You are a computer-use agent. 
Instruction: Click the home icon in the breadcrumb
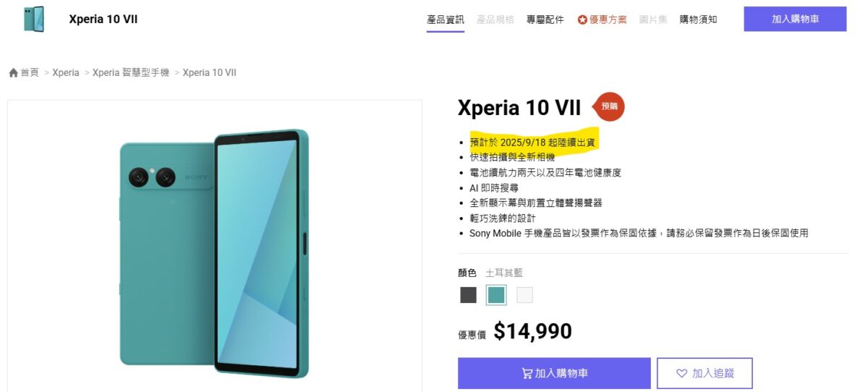coord(13,73)
